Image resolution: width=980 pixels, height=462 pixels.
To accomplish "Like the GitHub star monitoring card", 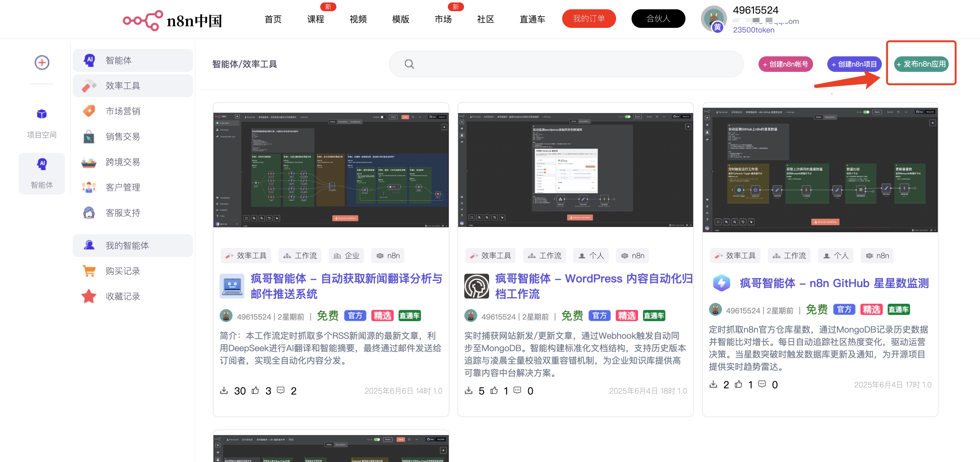I will click(x=738, y=384).
